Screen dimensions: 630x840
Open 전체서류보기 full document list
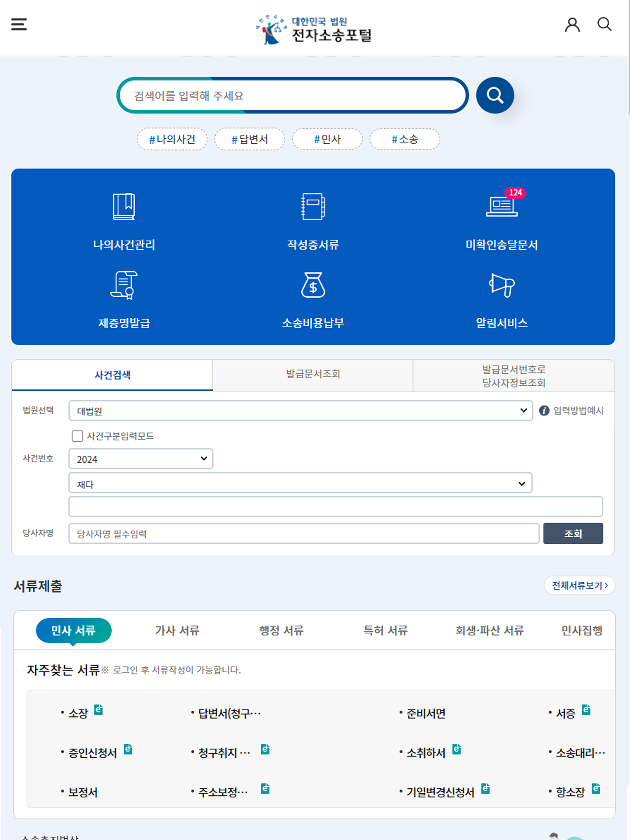[x=578, y=585]
